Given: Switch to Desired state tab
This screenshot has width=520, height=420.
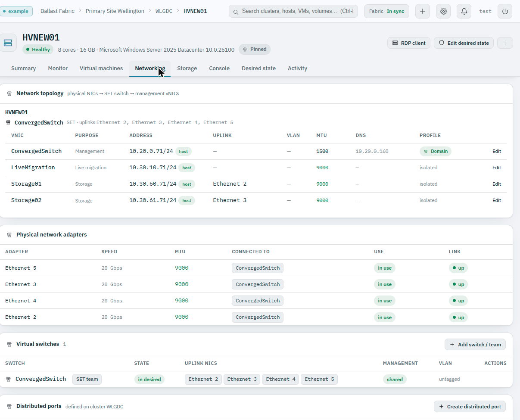Looking at the screenshot, I should tap(258, 68).
